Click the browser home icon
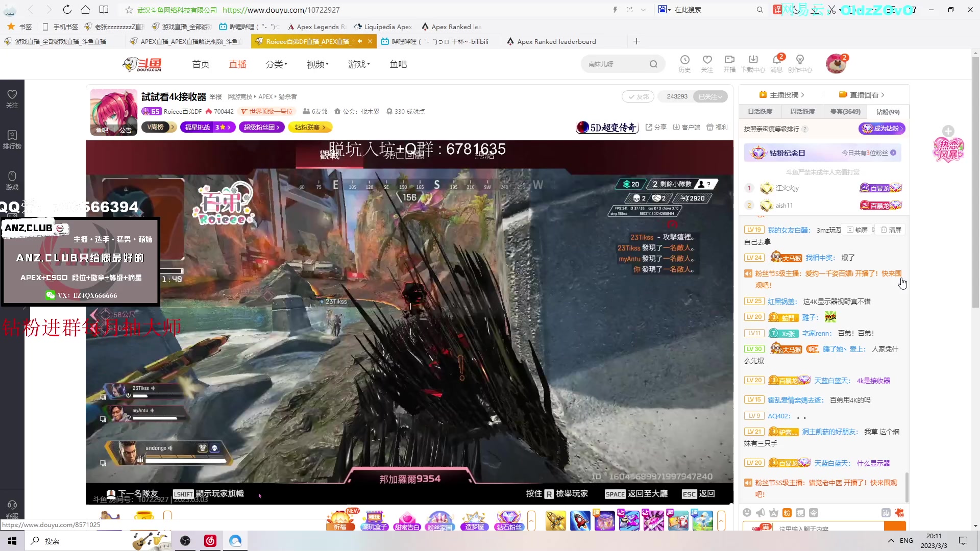The width and height of the screenshot is (980, 551). point(85,10)
